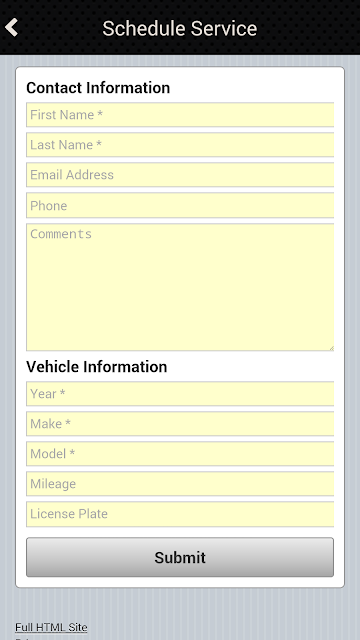This screenshot has height=640, width=360.
Task: Click the vehicle Model field
Action: [180, 454]
